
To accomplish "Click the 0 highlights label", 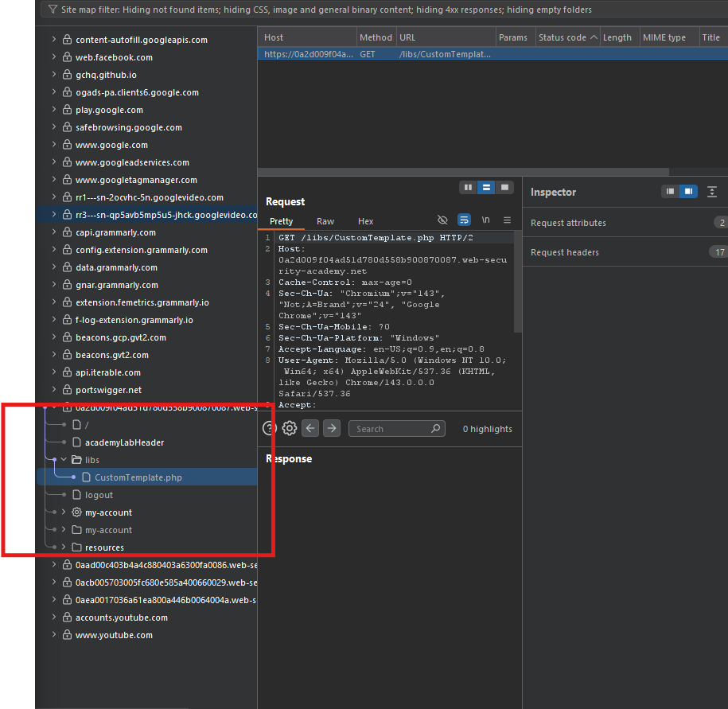I will [x=487, y=429].
